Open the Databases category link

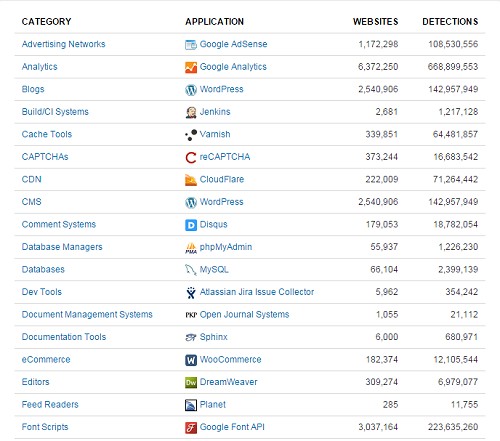43,269
